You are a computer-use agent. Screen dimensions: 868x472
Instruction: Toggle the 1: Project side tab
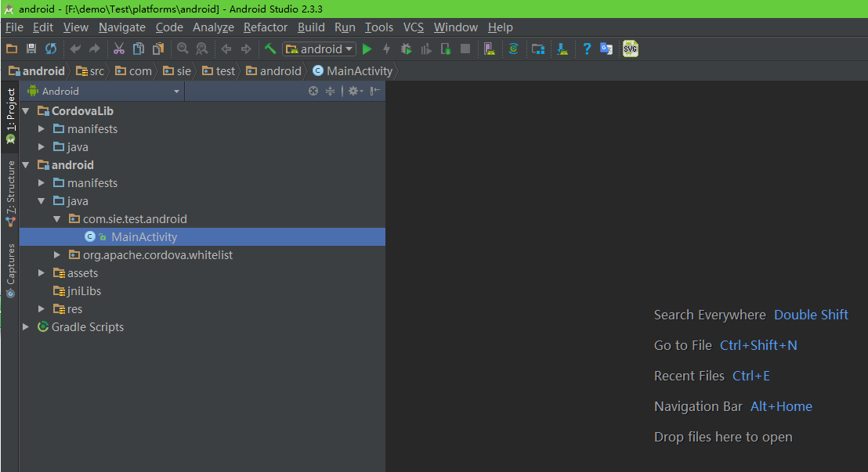pos(10,116)
